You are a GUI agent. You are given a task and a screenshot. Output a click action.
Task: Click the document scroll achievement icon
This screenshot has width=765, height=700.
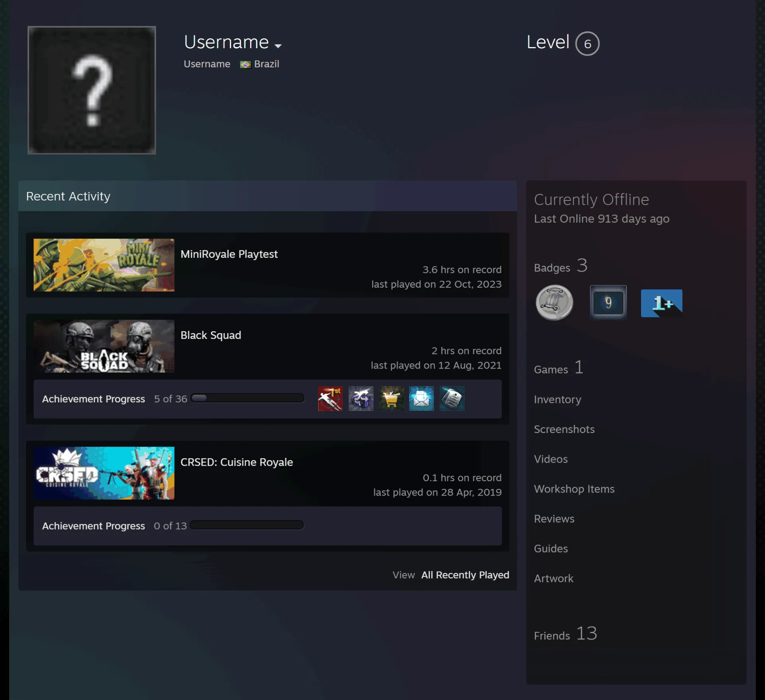(452, 398)
